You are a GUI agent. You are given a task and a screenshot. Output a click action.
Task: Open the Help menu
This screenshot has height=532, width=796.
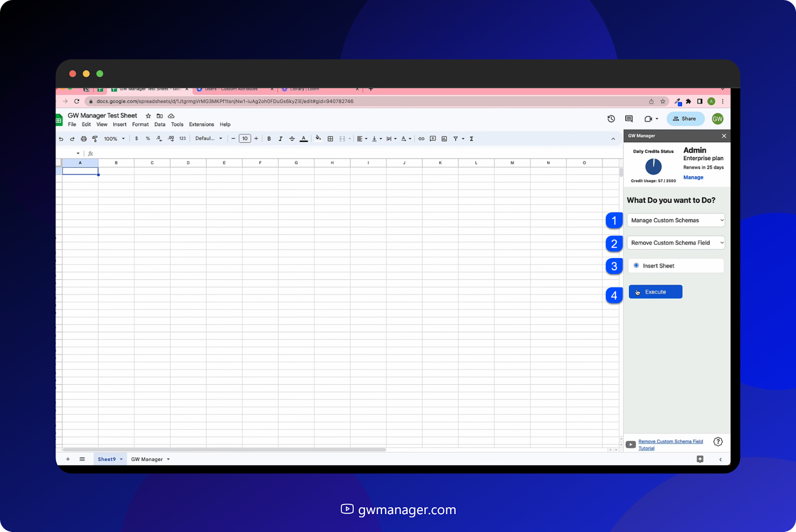(225, 125)
